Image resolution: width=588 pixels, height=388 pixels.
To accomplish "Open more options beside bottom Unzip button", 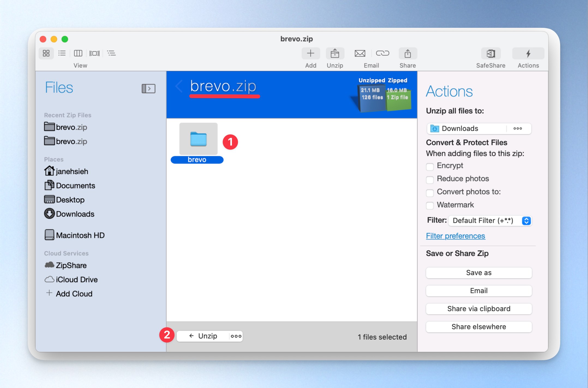I will coord(236,336).
